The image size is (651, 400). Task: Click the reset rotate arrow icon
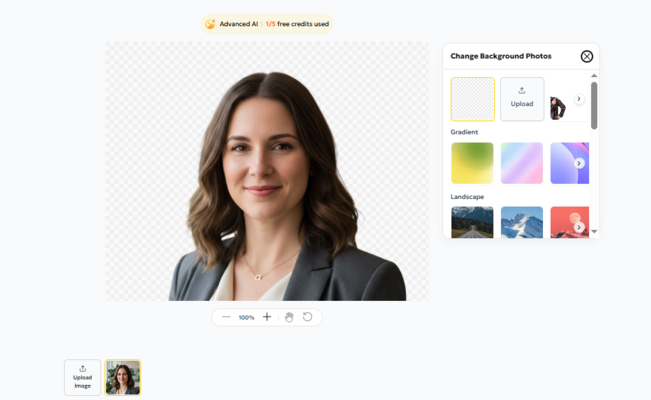308,317
